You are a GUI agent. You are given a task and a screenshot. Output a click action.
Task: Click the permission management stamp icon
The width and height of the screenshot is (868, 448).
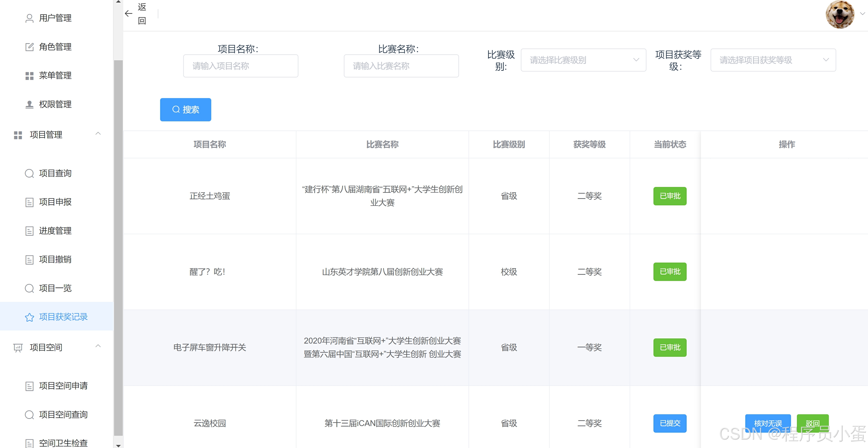click(29, 104)
